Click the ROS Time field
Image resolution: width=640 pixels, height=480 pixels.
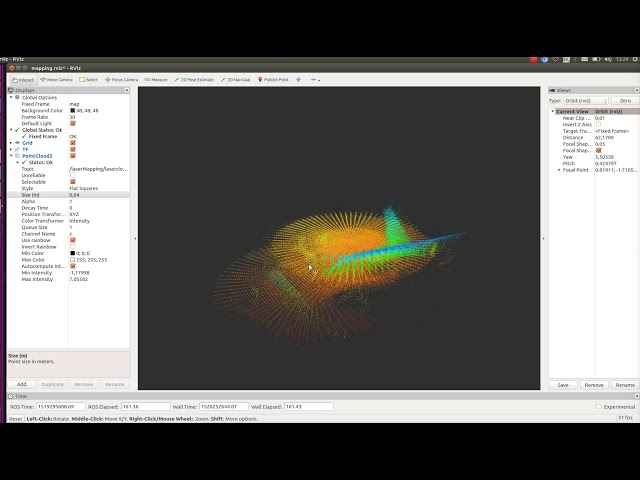(61, 407)
